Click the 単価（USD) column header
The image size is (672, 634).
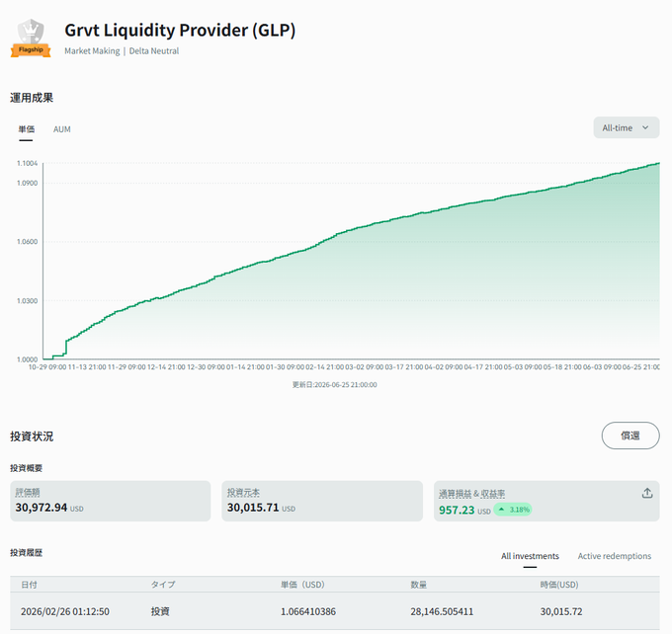point(302,585)
